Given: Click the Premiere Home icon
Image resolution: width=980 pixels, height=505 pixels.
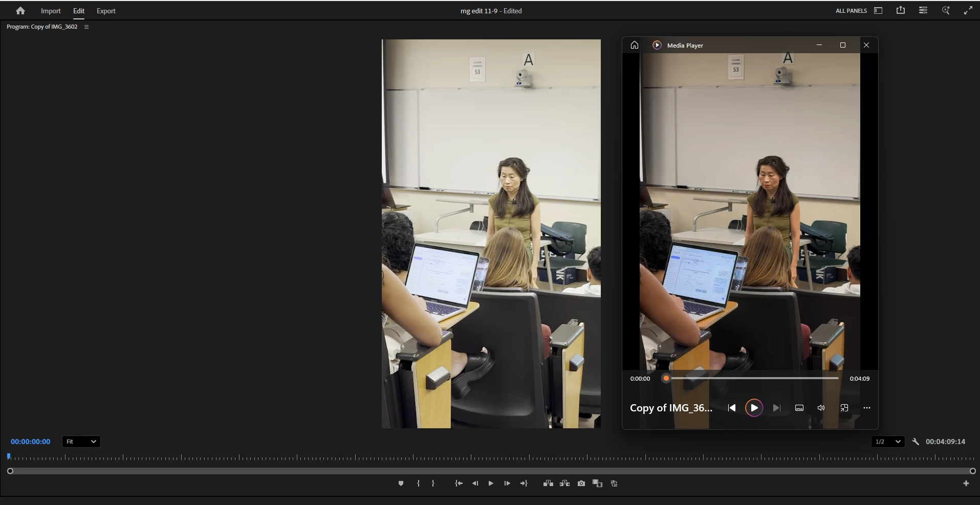Looking at the screenshot, I should [20, 11].
